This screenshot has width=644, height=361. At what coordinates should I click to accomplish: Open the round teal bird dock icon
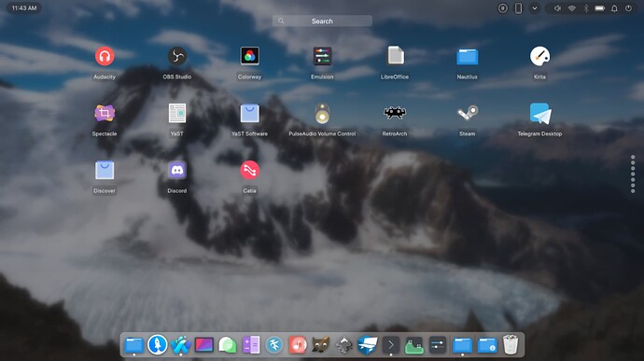[274, 344]
